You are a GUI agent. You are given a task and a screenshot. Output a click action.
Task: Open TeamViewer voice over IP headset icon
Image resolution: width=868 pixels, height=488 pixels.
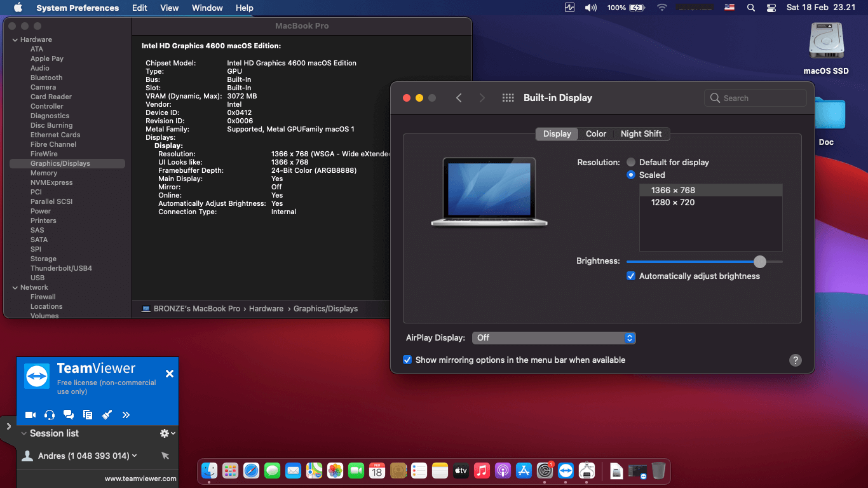(x=49, y=414)
